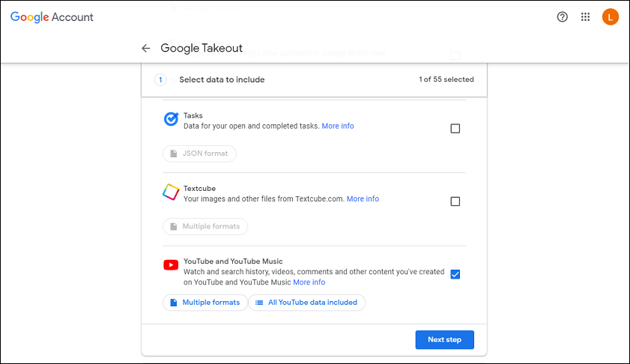Screen dimensions: 630x364
Task: Click the Textcube title text
Action: (200, 189)
